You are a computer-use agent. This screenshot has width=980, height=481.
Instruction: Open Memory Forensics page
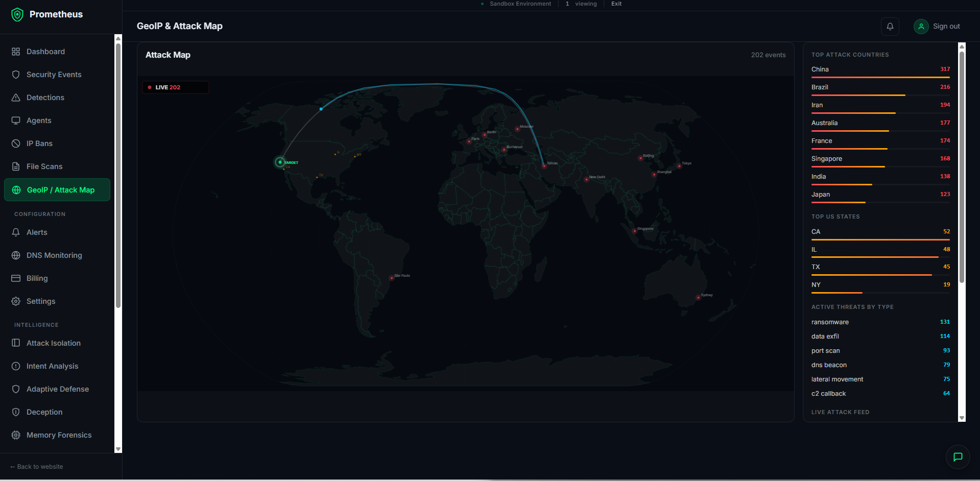[57, 435]
